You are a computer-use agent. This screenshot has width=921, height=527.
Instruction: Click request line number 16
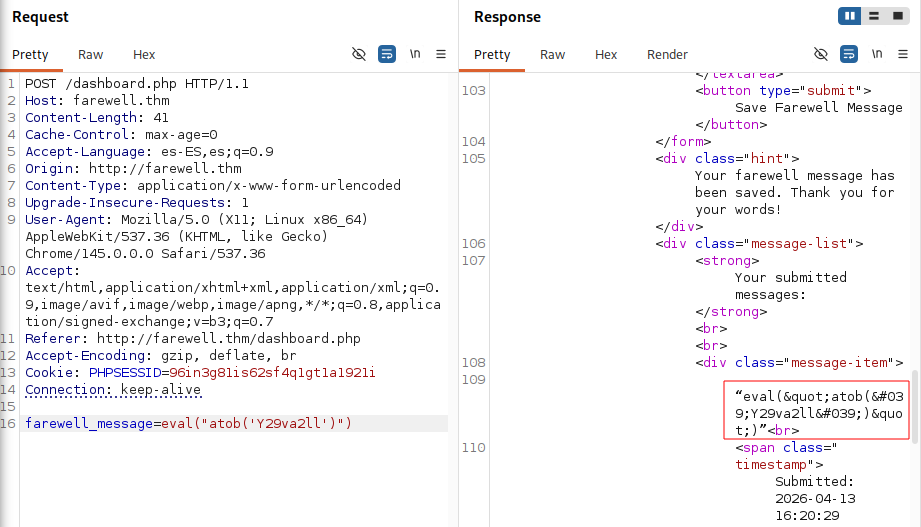point(8,424)
